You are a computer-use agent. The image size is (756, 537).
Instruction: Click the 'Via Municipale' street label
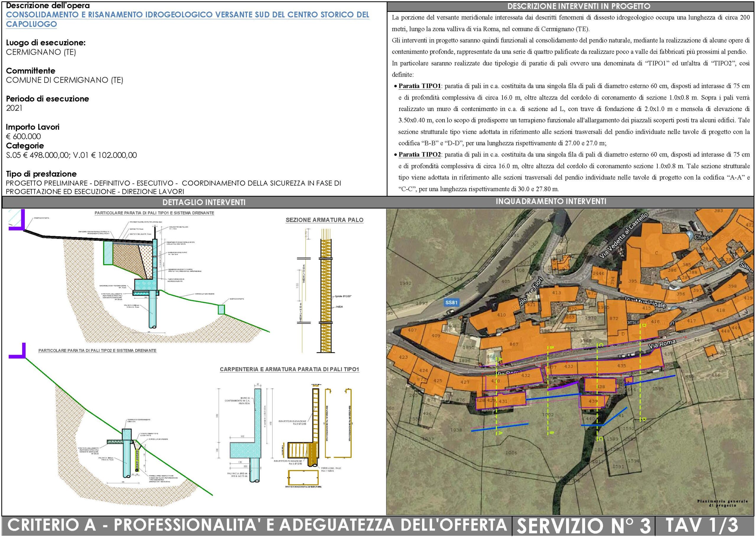tap(645, 302)
